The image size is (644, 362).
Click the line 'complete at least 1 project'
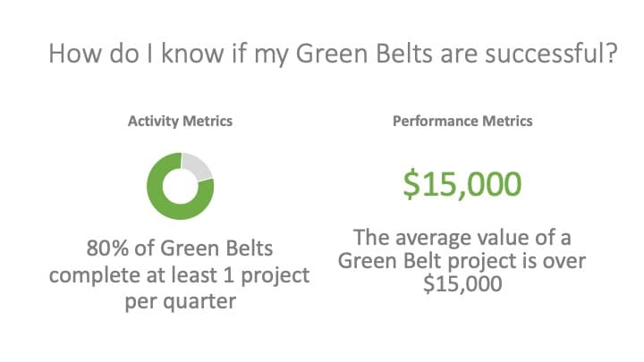coord(180,276)
